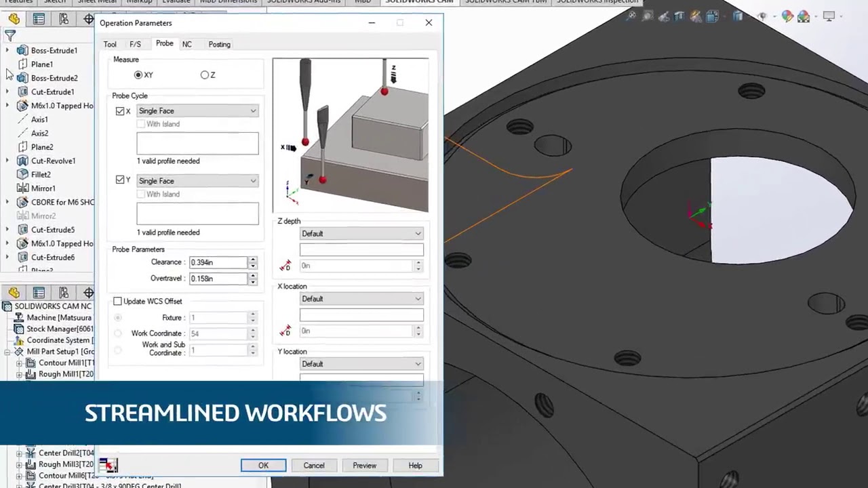
Task: Open the PropertyManager tab icon in top panel
Action: pyautogui.click(x=39, y=19)
